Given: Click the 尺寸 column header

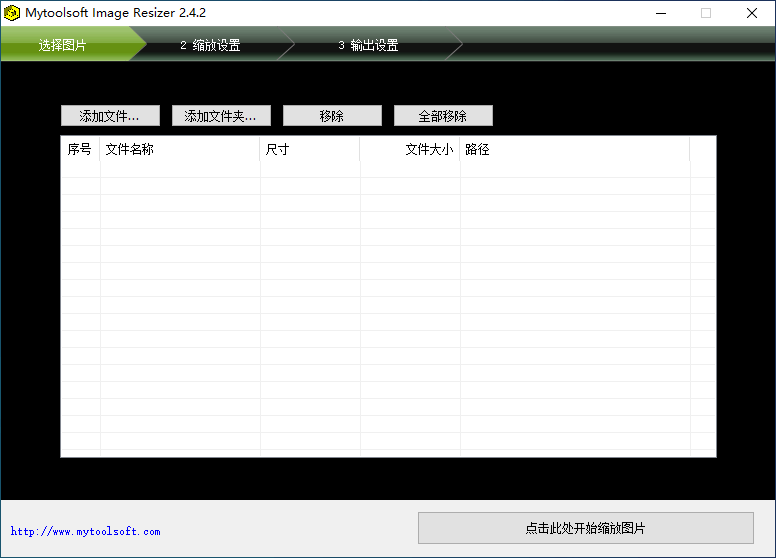Looking at the screenshot, I should pos(310,150).
